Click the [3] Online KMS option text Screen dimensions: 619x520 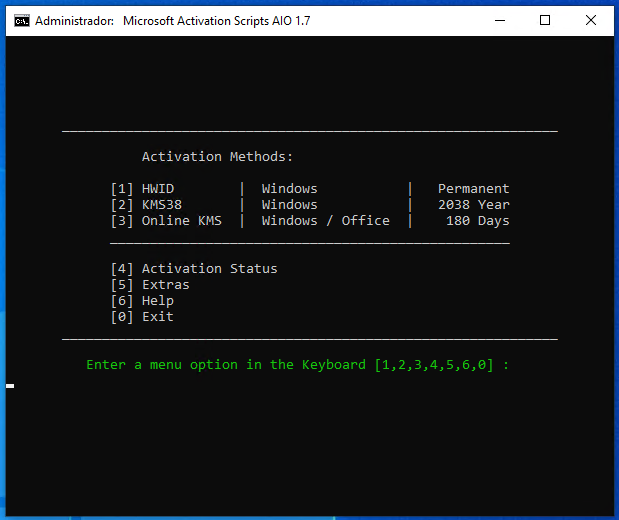(x=166, y=221)
